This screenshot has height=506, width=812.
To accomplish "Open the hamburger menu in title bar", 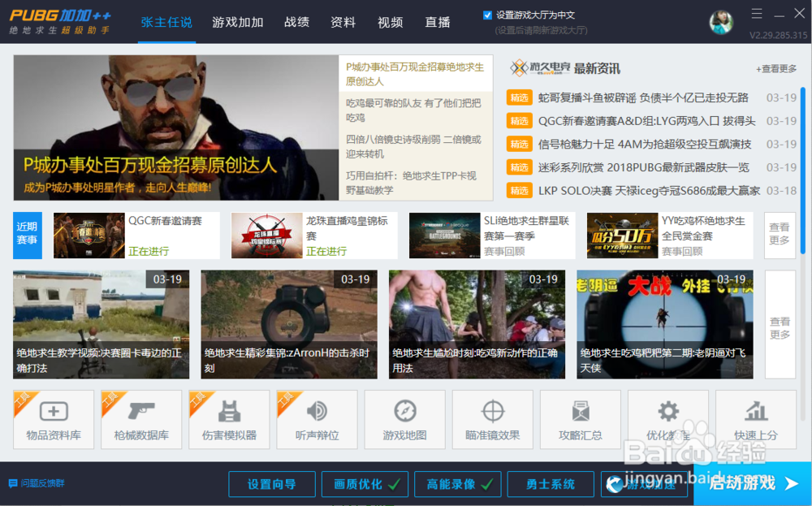I will point(757,14).
